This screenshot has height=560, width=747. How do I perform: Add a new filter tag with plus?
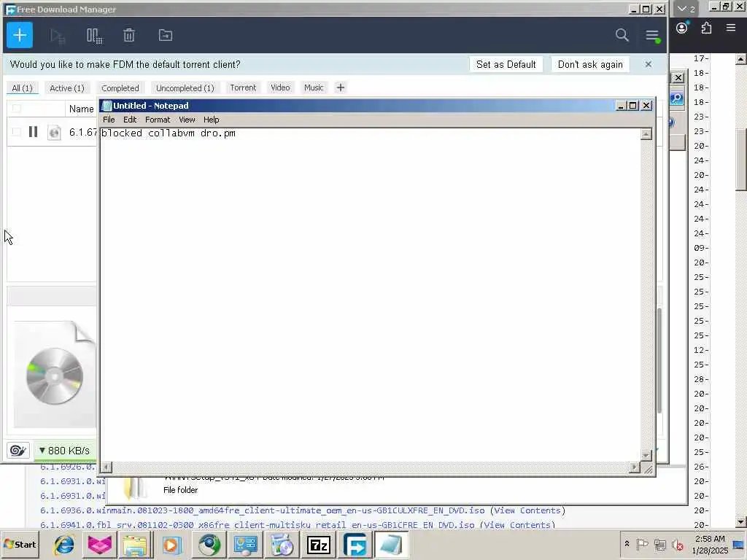coord(340,87)
